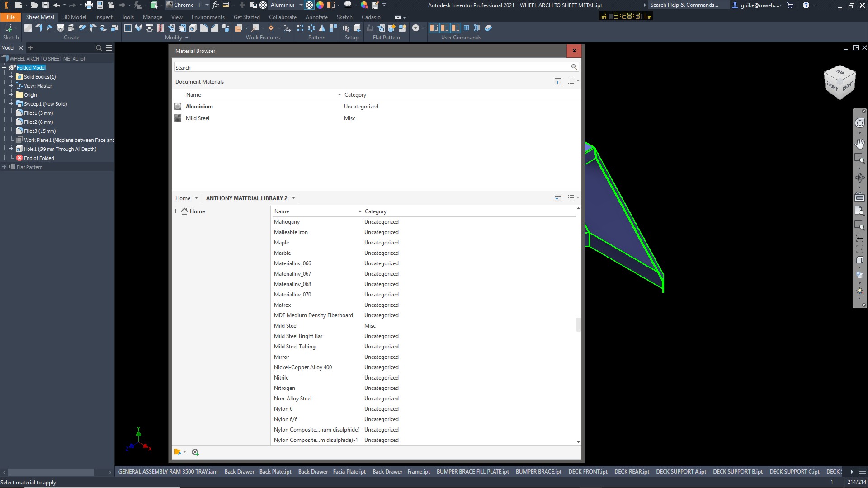Open the ANTHONY MATERIAL LIBRARY 2 dropdown

coord(294,198)
